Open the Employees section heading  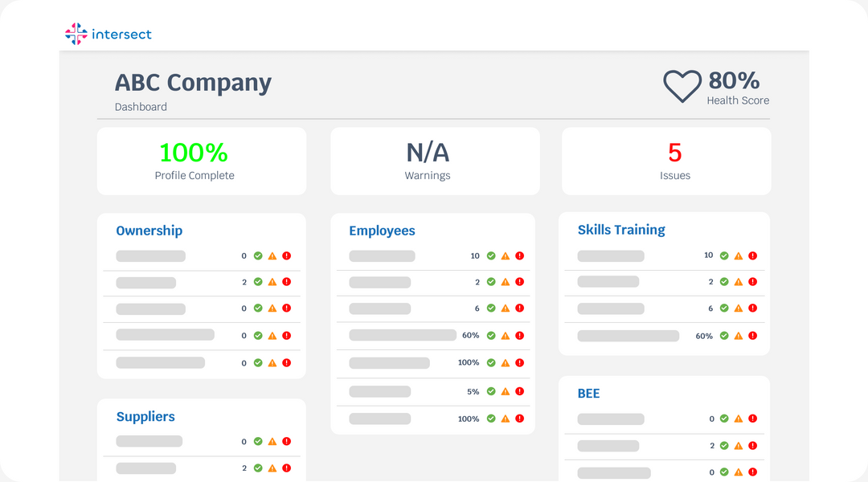click(382, 231)
